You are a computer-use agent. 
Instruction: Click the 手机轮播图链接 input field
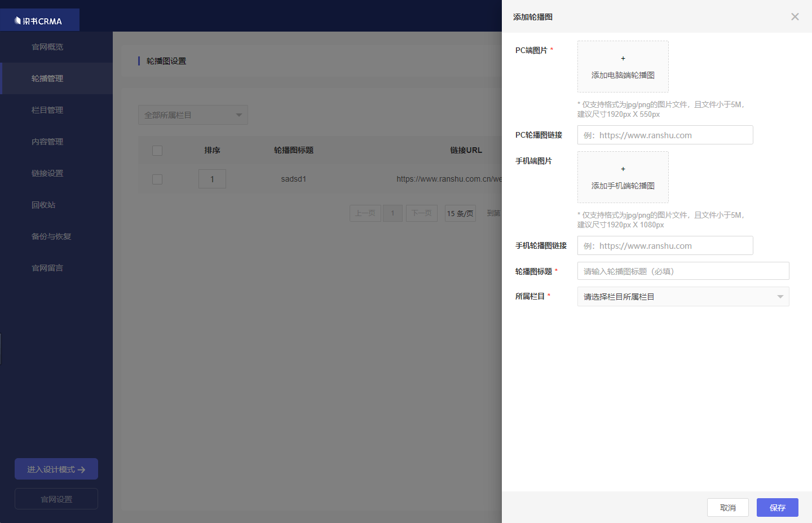tap(665, 245)
